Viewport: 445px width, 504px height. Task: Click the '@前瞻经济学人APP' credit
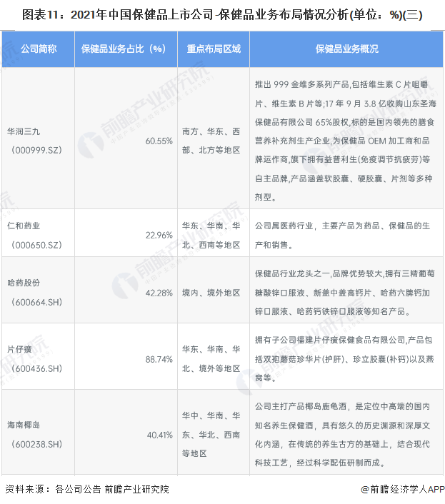tap(403, 489)
